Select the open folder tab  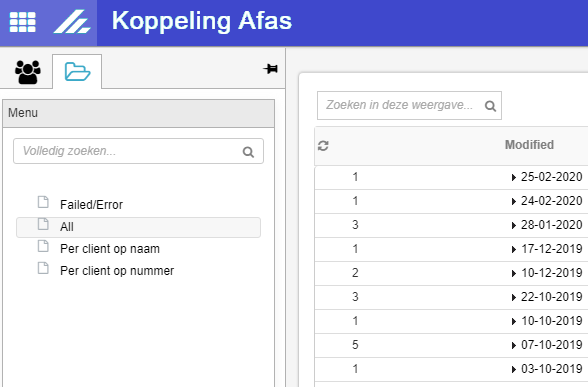77,72
